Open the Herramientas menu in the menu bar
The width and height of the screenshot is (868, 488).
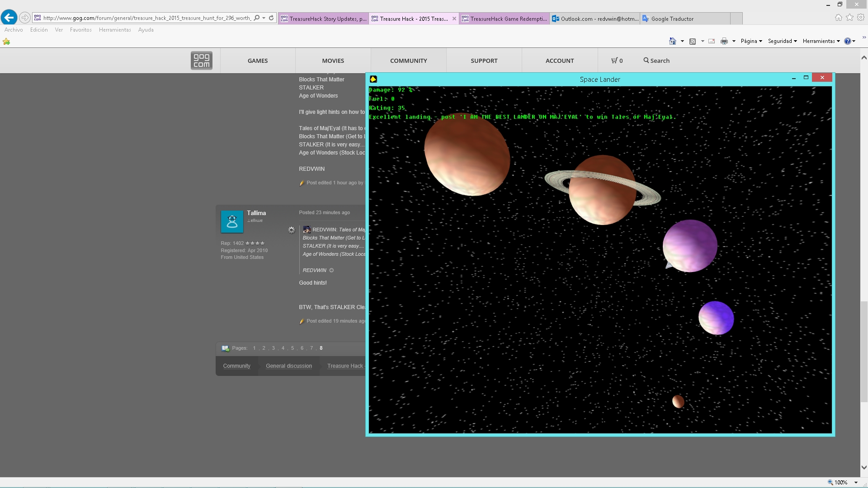coord(115,30)
